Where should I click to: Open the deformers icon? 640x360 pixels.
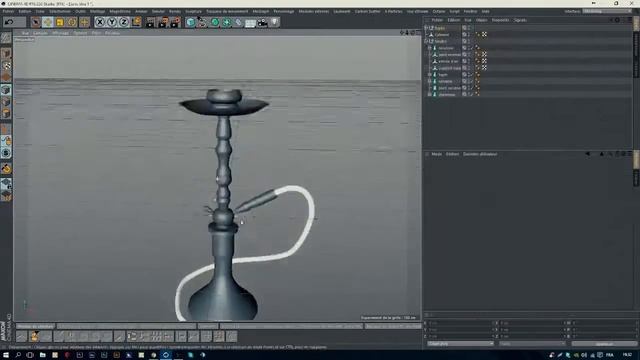click(238, 22)
